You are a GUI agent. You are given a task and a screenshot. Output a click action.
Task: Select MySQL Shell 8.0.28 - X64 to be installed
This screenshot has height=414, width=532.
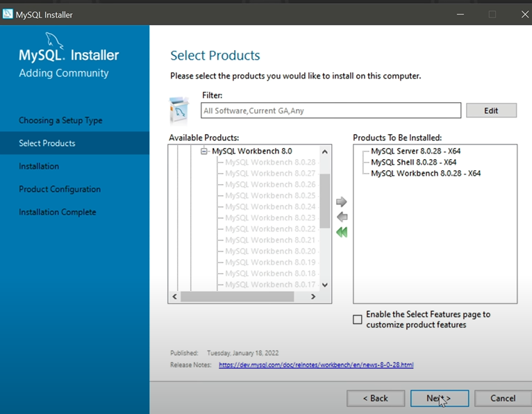pos(414,163)
